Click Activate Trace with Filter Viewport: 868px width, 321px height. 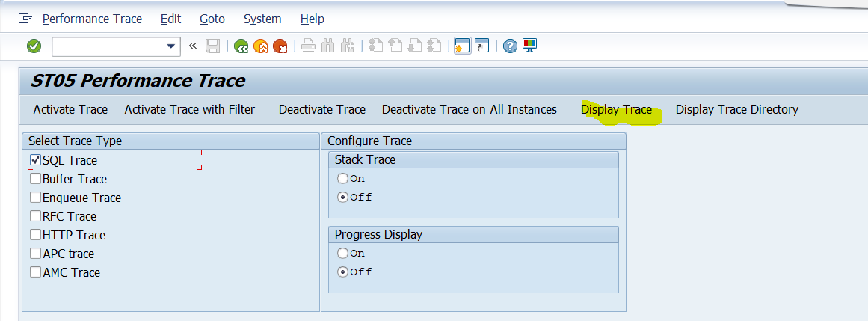click(x=189, y=110)
